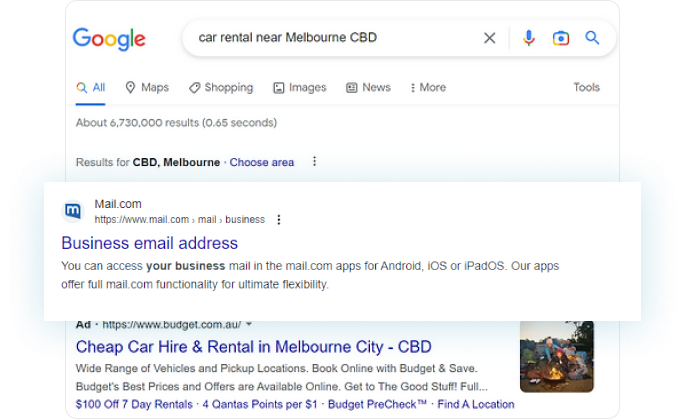Open the Business email address result
The height and width of the screenshot is (419, 685).
(x=149, y=243)
